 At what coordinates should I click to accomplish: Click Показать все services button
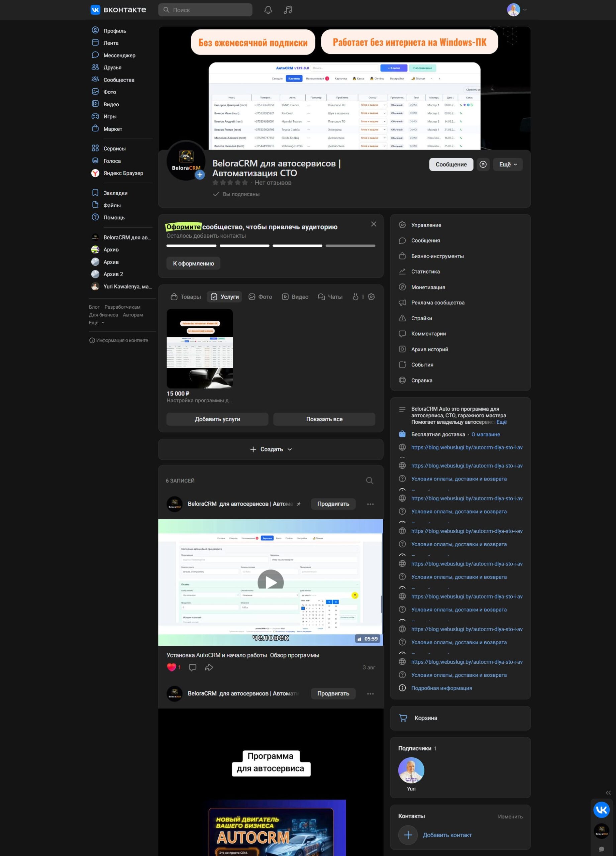324,419
